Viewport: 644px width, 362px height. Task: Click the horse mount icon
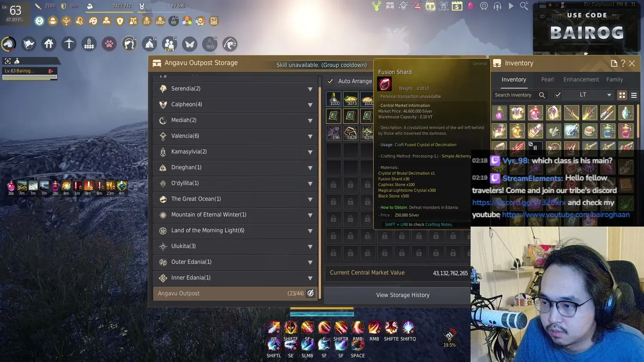click(9, 44)
